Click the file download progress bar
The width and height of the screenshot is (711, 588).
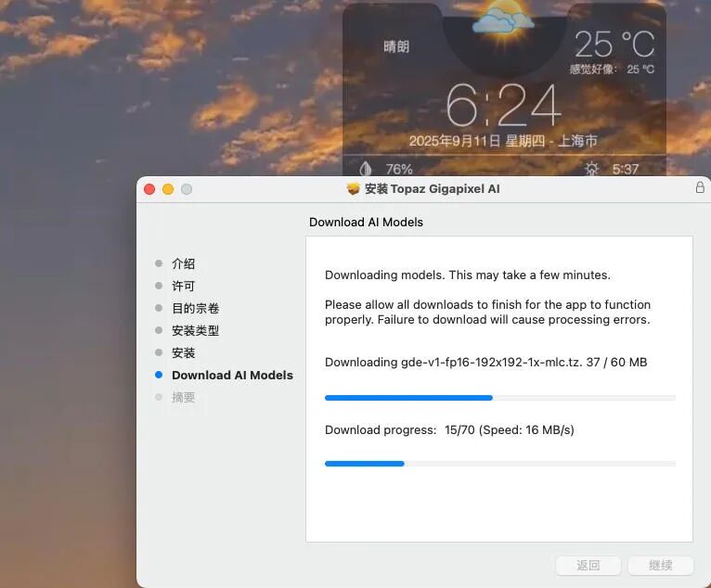click(500, 398)
